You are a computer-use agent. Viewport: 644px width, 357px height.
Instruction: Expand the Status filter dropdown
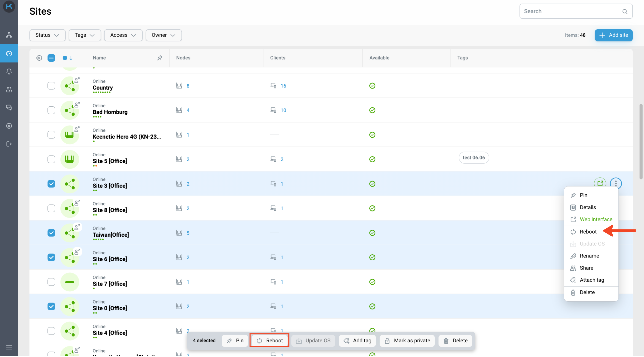[47, 35]
